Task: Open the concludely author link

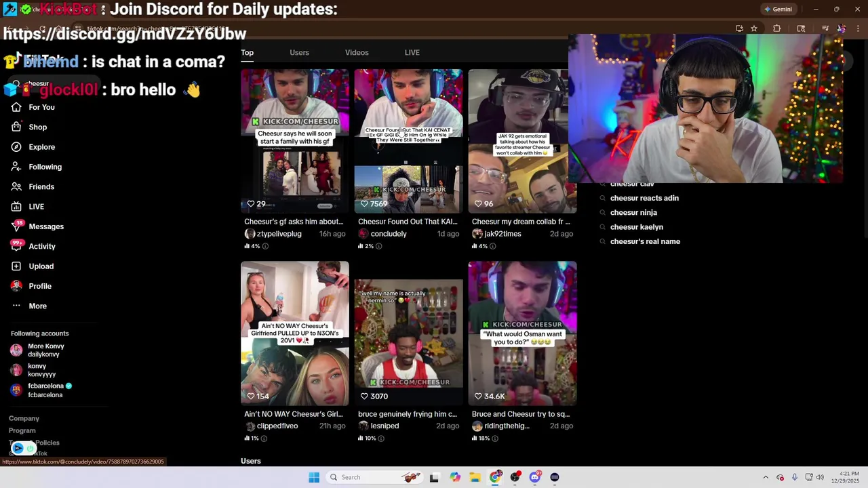Action: [x=389, y=234]
